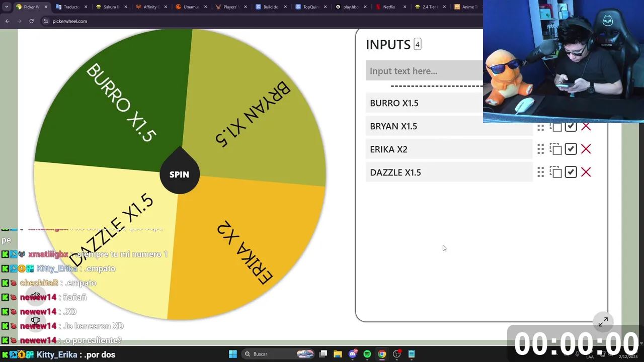Switch to the Players browser tab
This screenshot has height=362, width=644.
(230, 7)
